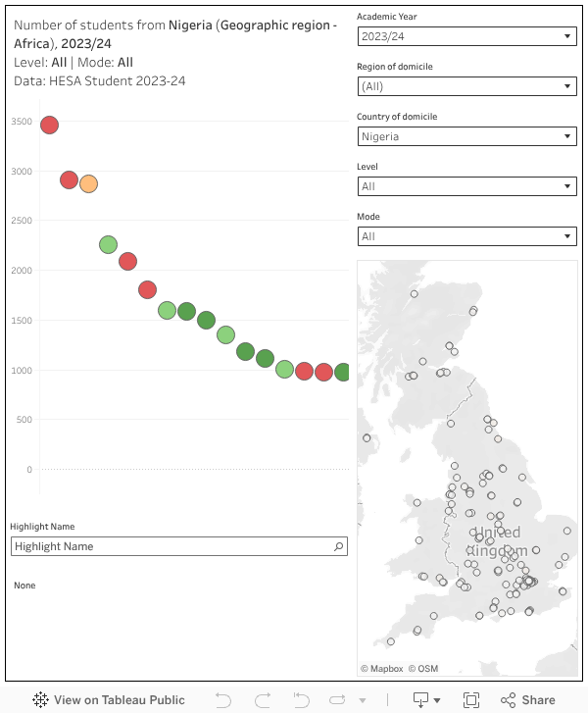This screenshot has height=713, width=588.
Task: Open Country of domicile Nigeria dropdown
Action: 466,136
